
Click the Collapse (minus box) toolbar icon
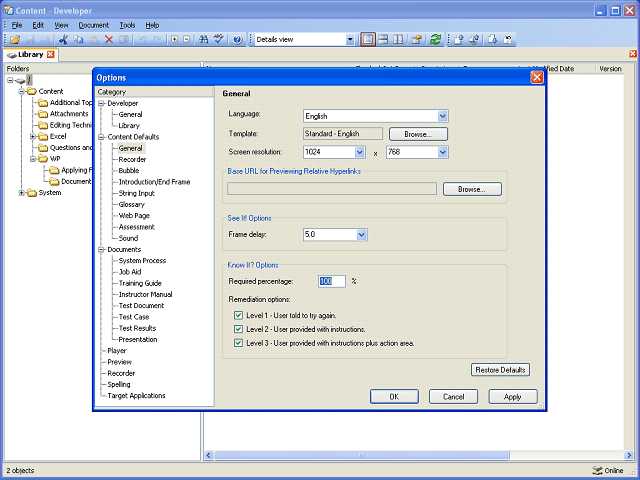coord(187,40)
